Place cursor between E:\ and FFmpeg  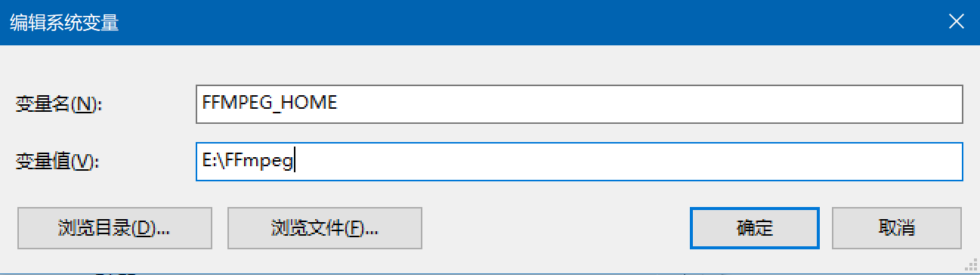click(224, 162)
